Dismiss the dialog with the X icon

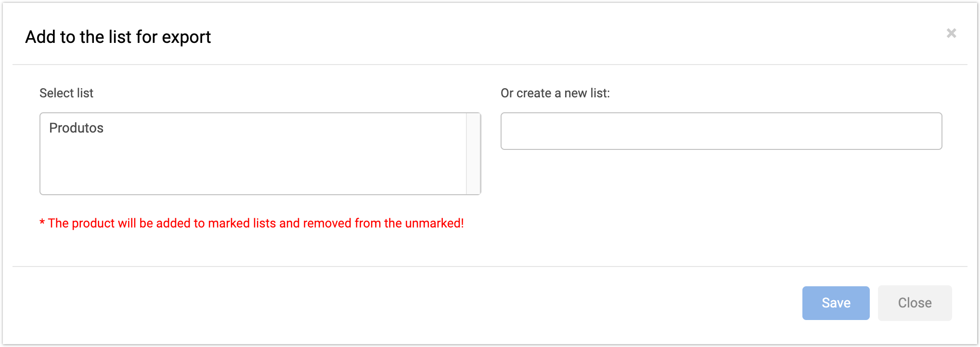tap(951, 33)
